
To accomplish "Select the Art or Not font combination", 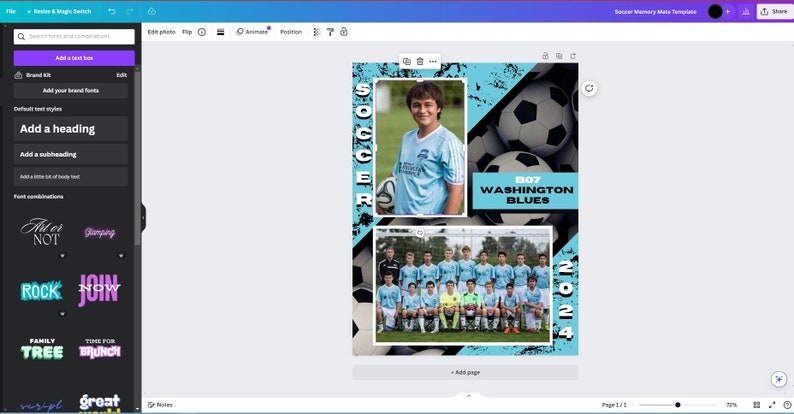I will pos(42,232).
